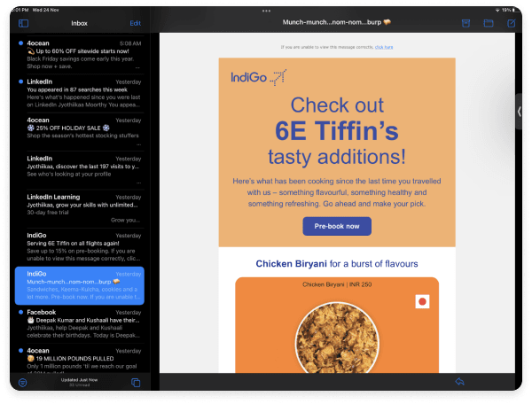The width and height of the screenshot is (532, 404).
Task: Open the Chicken Biryani dish image
Action: tap(337, 339)
